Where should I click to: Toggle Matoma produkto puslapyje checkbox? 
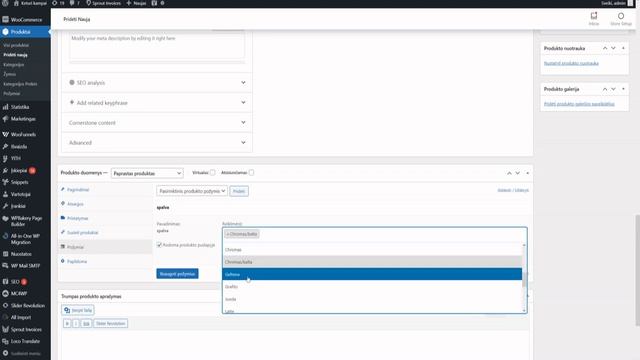coord(159,245)
